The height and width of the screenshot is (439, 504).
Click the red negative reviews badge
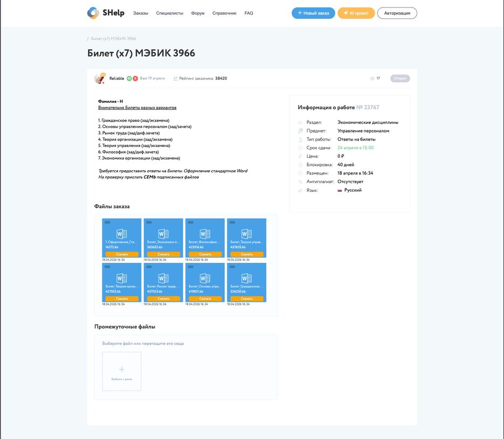point(135,78)
